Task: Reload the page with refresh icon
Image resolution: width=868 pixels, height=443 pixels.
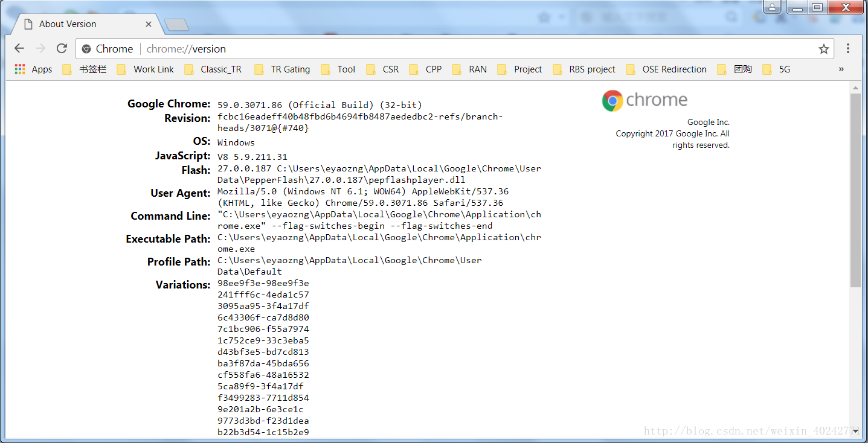Action: (62, 49)
